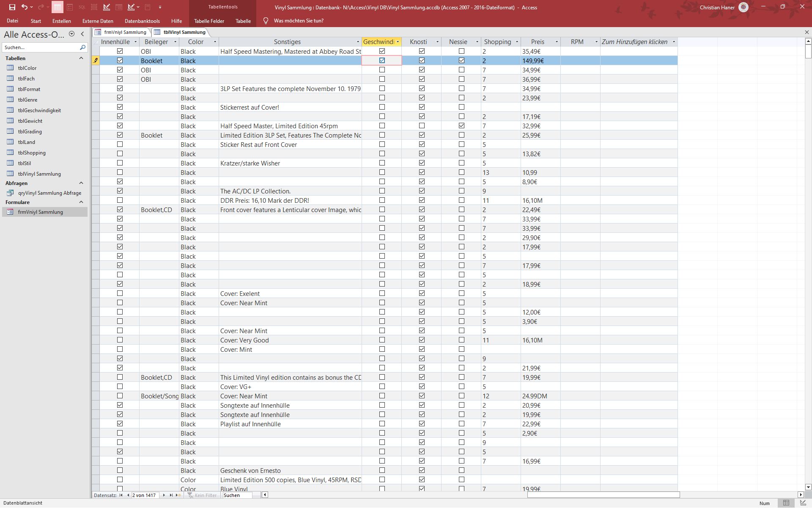812x508 pixels.
Task: Open the Externe Daten ribbon tab
Action: [98, 21]
